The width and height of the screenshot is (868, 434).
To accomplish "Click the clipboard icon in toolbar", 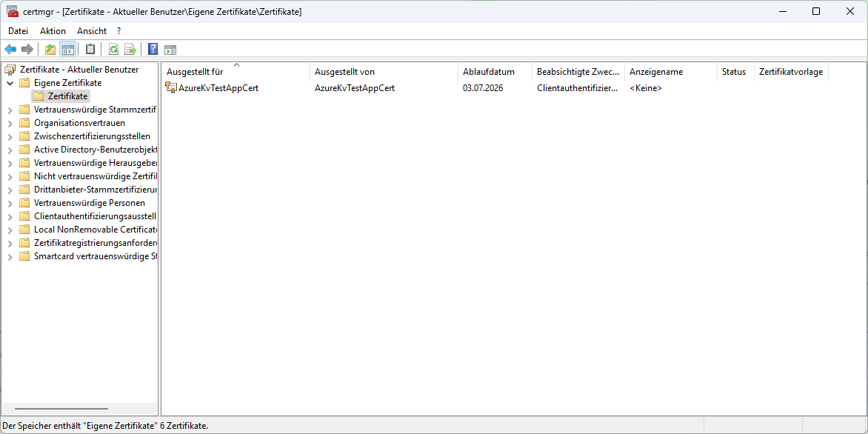I will (x=90, y=50).
